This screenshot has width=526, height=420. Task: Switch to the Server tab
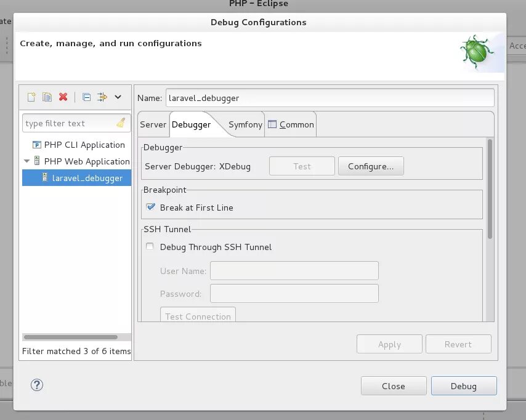coord(153,124)
